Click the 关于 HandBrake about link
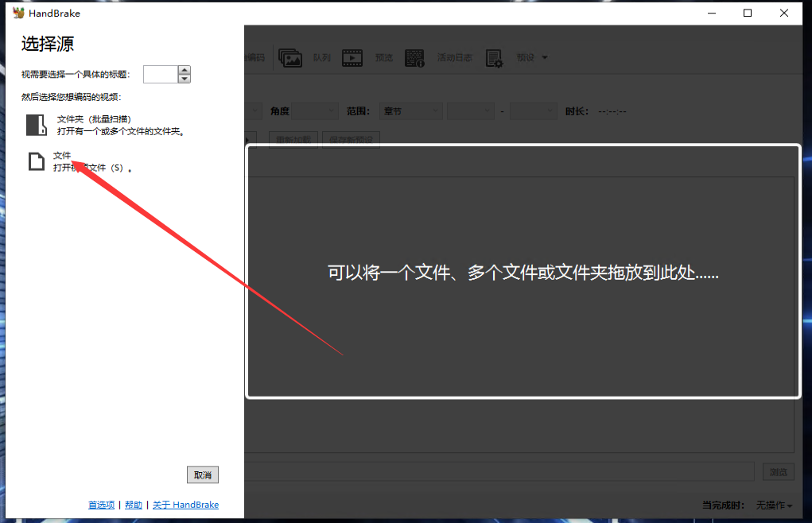Screen dimensions: 812x523 pyautogui.click(x=185, y=505)
